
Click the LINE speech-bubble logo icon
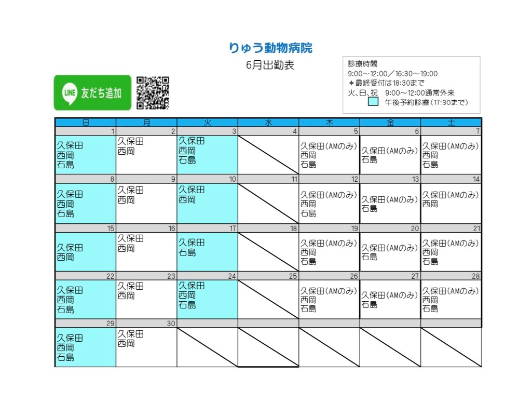[70, 93]
